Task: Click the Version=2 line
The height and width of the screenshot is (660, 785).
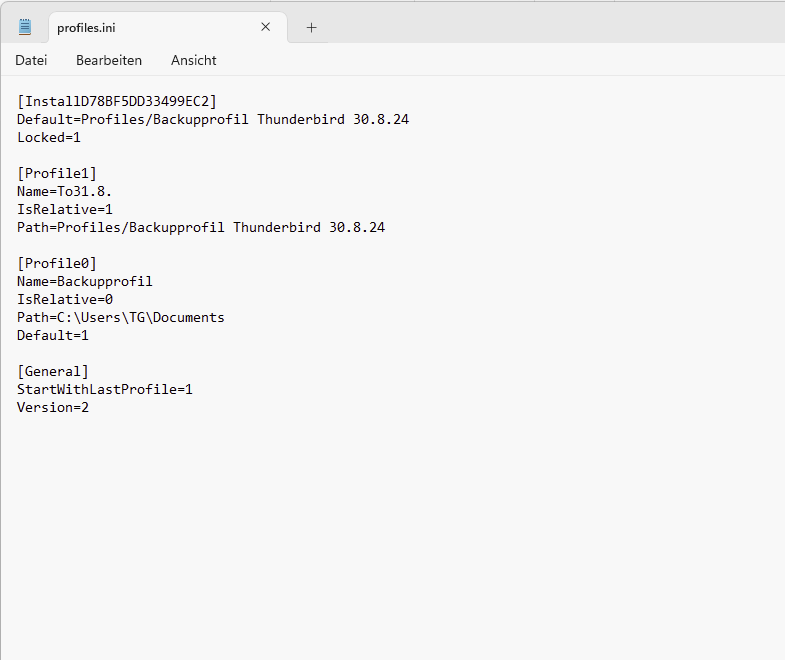Action: pyautogui.click(x=53, y=407)
